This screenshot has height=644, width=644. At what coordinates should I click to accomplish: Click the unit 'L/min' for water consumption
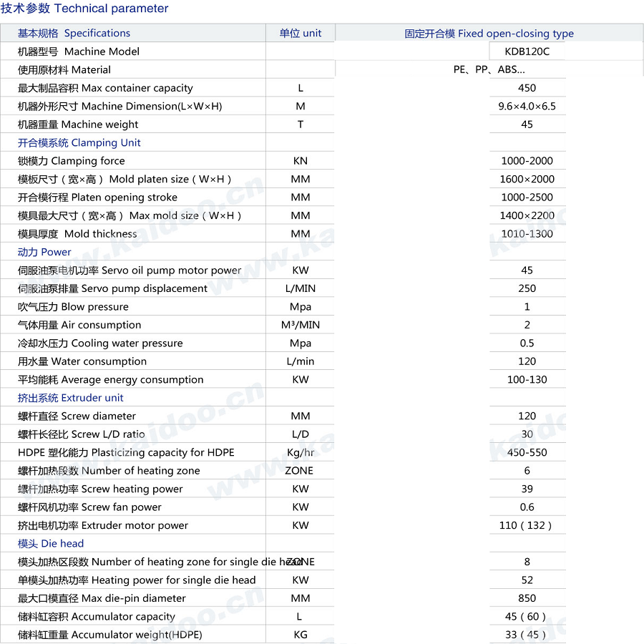click(301, 361)
